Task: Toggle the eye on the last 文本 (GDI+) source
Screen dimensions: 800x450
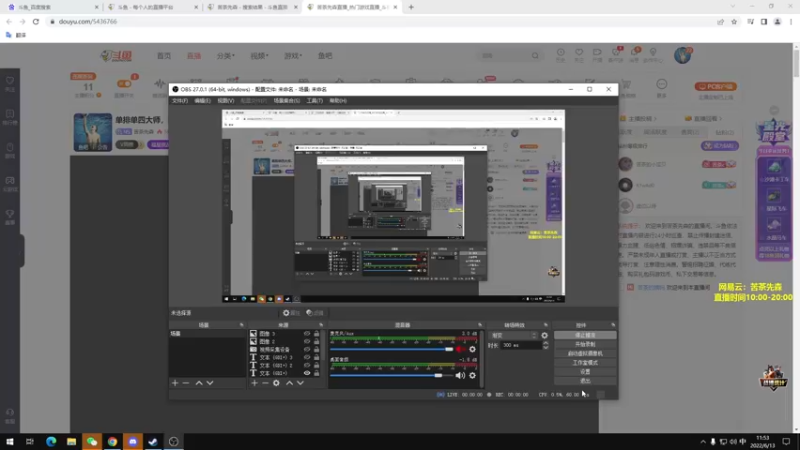Action: click(x=307, y=373)
